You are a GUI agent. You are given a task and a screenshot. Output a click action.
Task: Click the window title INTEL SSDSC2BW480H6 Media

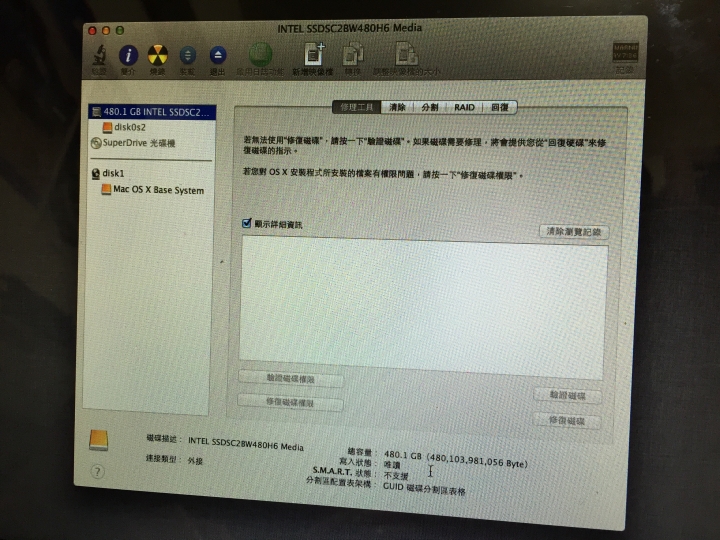[x=349, y=28]
